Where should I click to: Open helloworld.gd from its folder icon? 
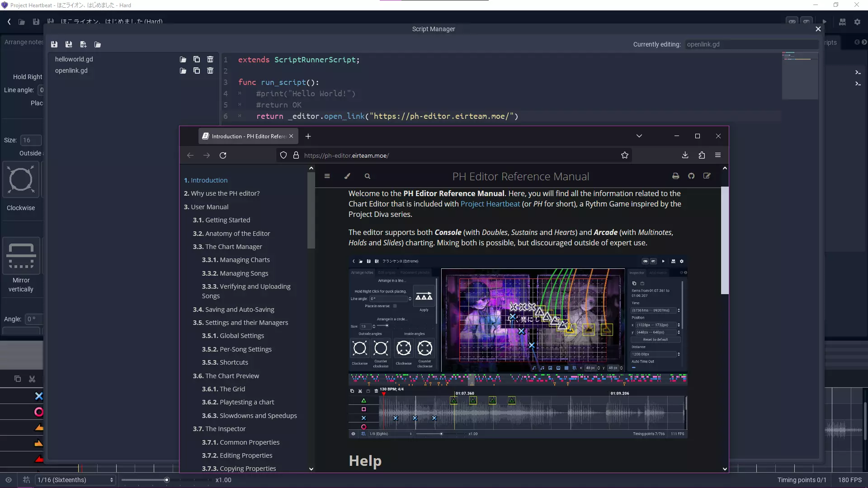coord(183,59)
